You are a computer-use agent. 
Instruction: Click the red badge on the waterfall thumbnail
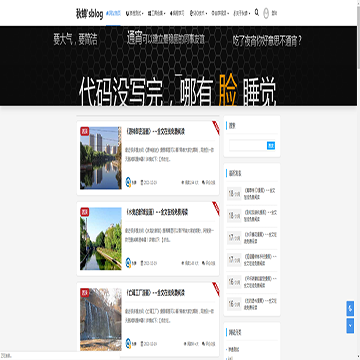click(x=85, y=293)
